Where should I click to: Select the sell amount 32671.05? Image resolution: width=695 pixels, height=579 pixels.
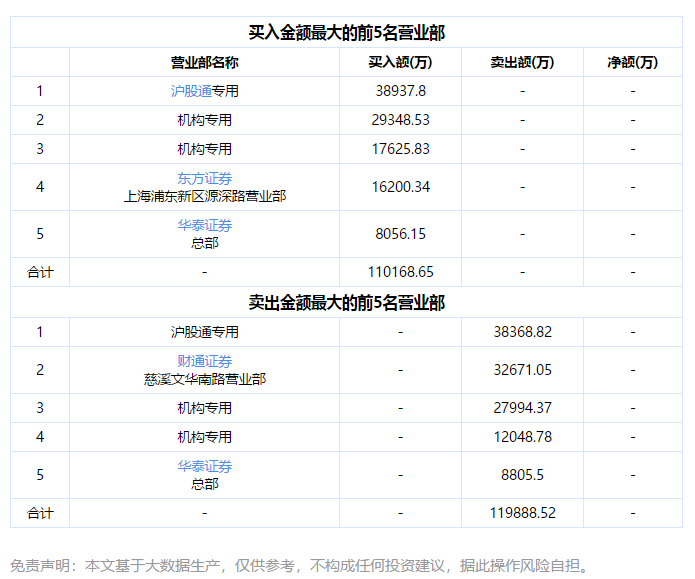(523, 370)
